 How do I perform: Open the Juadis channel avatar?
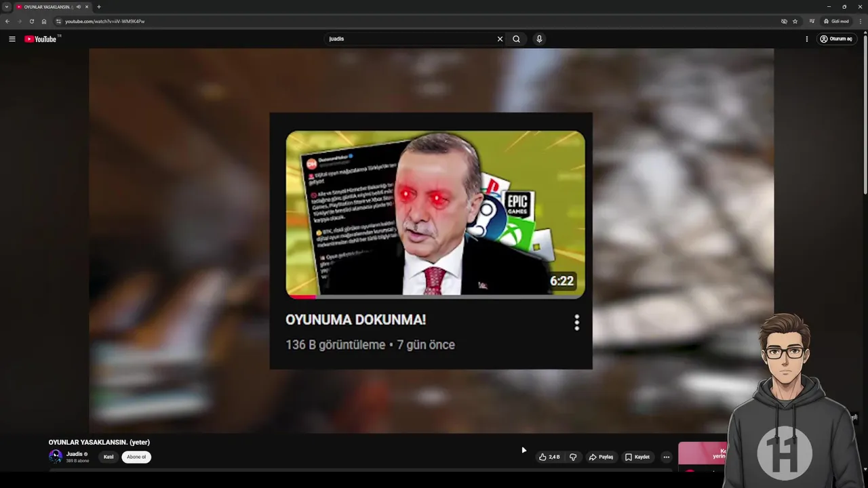pyautogui.click(x=56, y=457)
